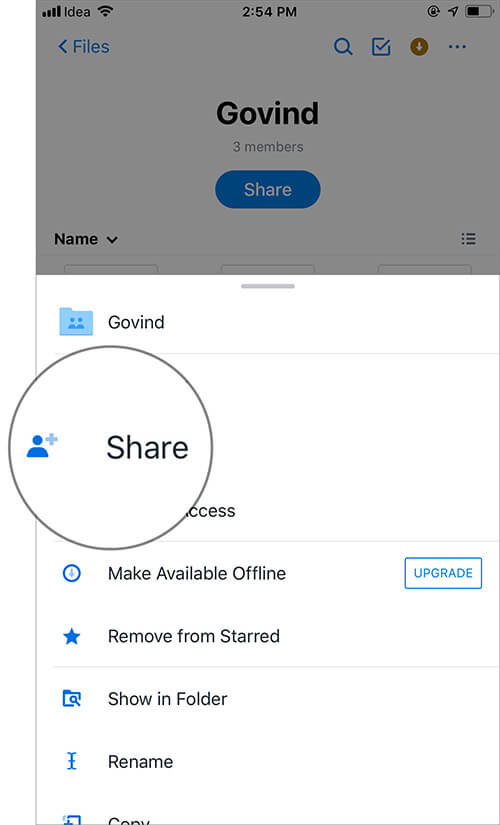Tap the text cursor rename icon
Viewport: 500px width, 825px height.
pyautogui.click(x=72, y=762)
